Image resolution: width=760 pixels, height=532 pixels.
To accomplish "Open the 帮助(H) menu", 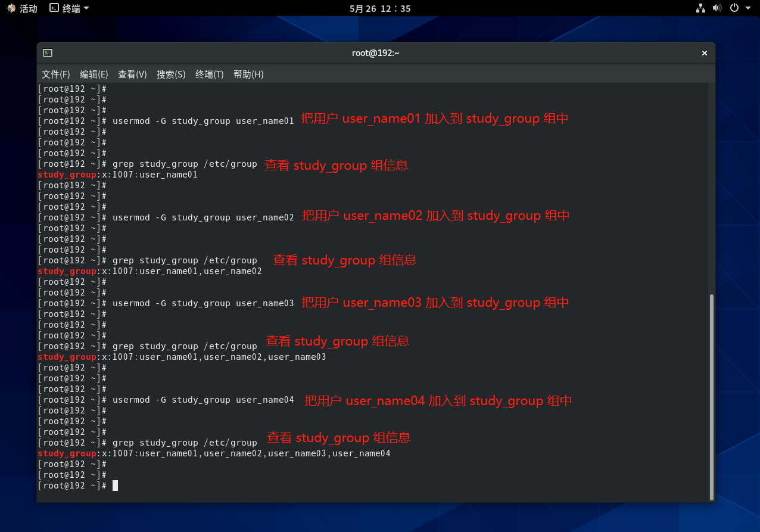I will [x=248, y=74].
